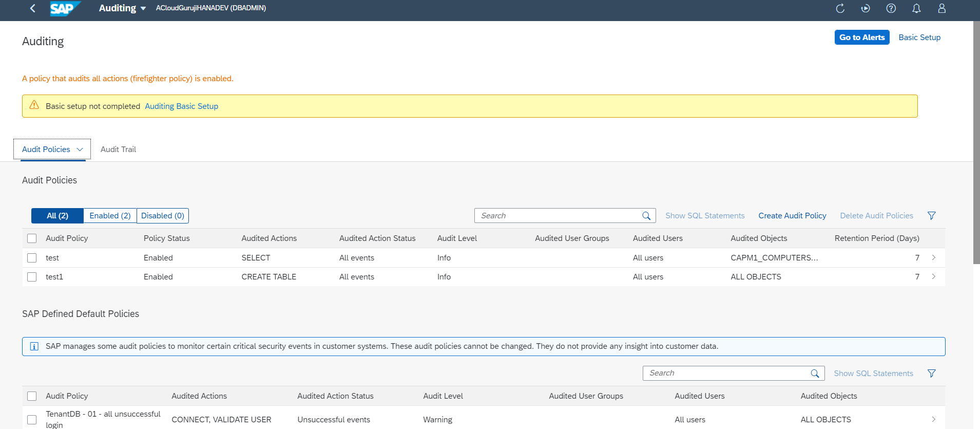Click the Go to Alerts button
This screenshot has height=429, width=980.
(861, 38)
